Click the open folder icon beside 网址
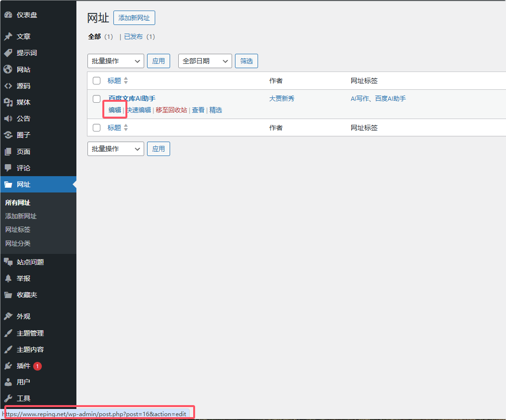 (8, 185)
